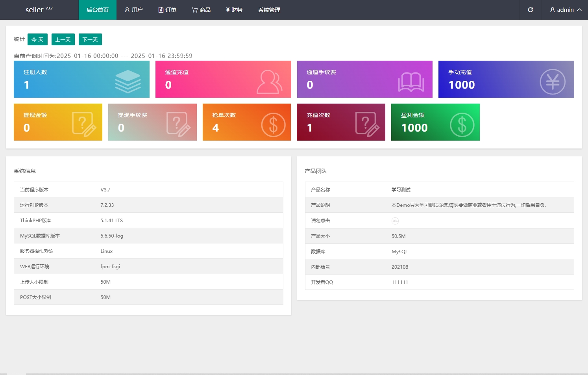Open the 用户 menu in navigation
The width and height of the screenshot is (588, 375).
134,10
